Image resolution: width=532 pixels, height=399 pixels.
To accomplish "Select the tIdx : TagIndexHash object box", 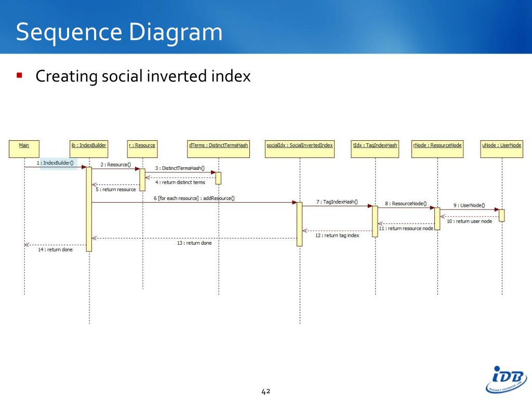I will pos(375,149).
